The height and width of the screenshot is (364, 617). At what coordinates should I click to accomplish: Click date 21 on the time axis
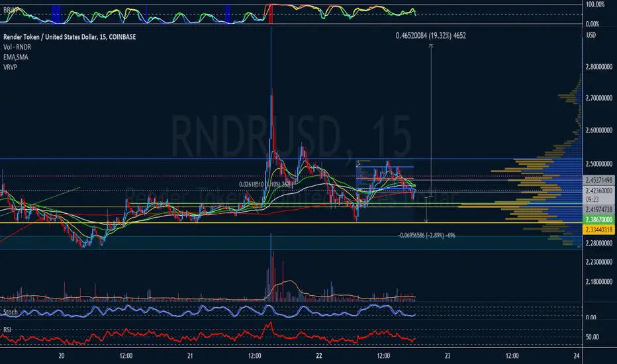click(190, 356)
